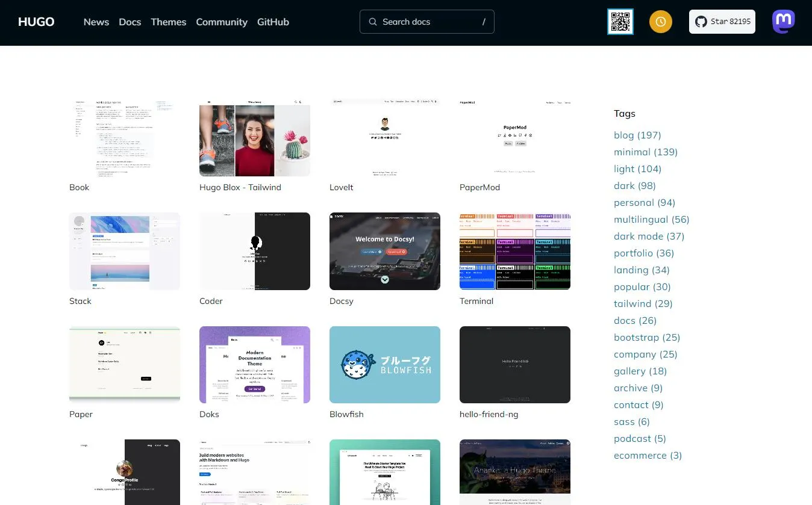Open the PaperMod theme thumbnail
812x505 pixels.
[515, 137]
